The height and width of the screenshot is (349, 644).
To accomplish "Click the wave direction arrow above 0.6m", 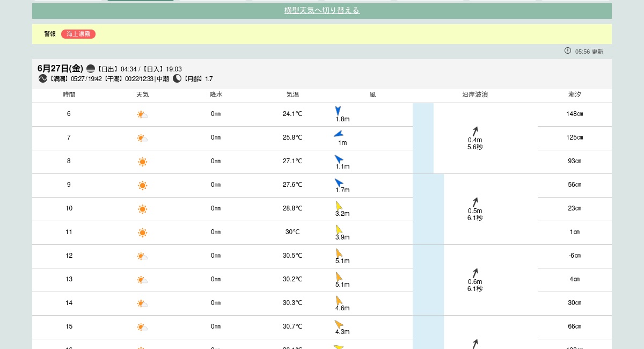I will coord(475,273).
